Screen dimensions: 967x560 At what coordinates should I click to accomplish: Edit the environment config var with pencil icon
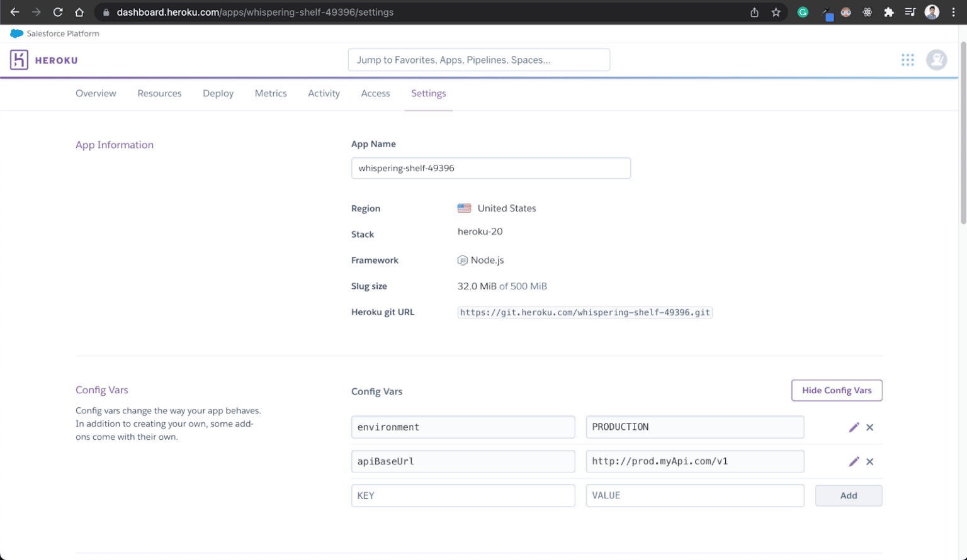854,427
